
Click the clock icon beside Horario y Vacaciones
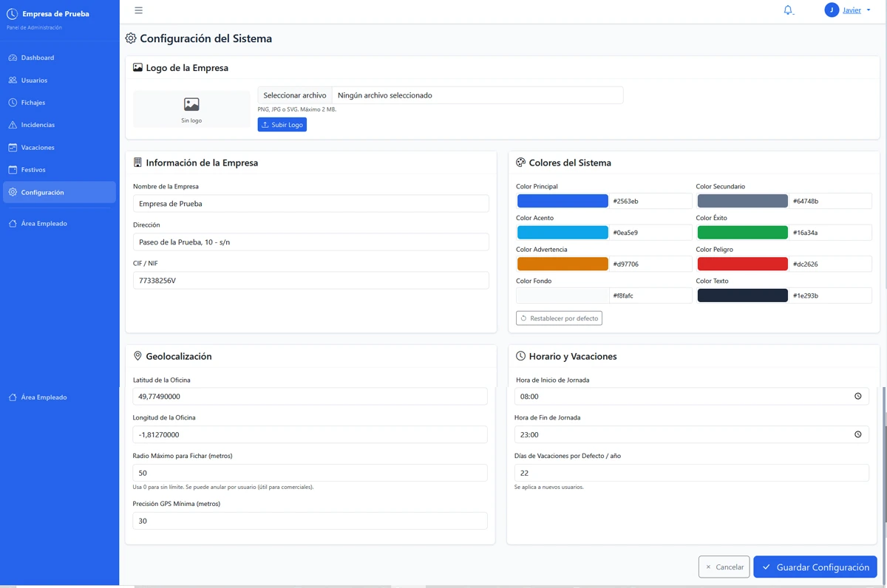[x=520, y=356]
